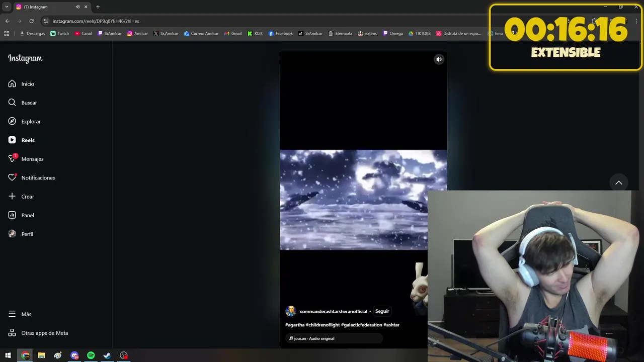The image size is (644, 362).
Task: Open Windows Start menu
Action: point(8,355)
